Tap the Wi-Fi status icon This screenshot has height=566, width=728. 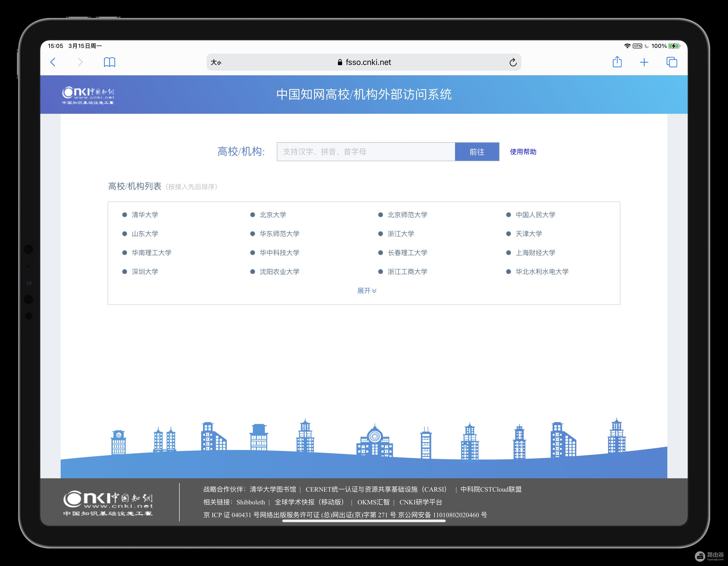[x=627, y=46]
